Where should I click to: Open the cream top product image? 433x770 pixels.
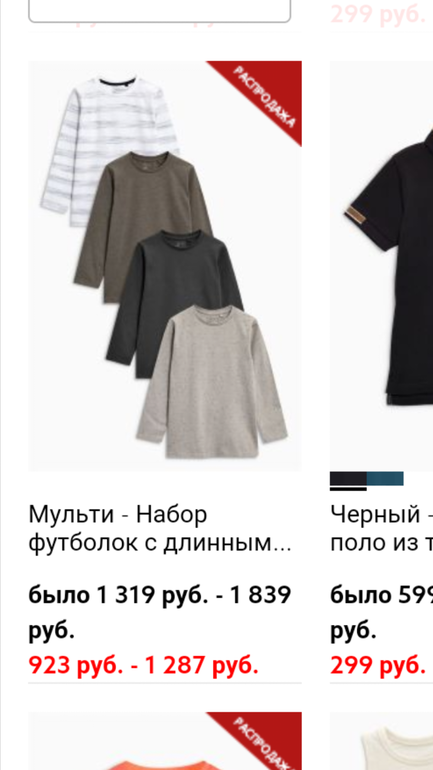click(x=381, y=741)
